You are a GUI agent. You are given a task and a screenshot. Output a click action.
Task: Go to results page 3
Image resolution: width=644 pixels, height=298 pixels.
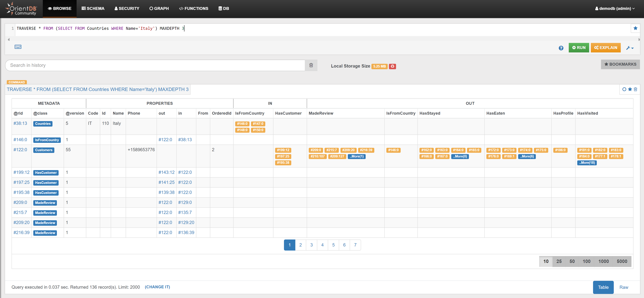pos(311,245)
